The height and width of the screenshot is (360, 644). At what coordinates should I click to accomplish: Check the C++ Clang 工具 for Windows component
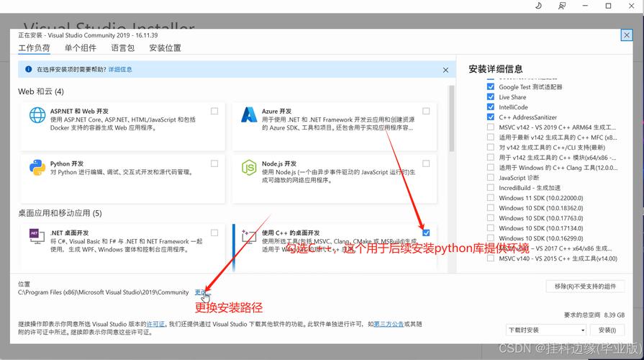tap(491, 167)
